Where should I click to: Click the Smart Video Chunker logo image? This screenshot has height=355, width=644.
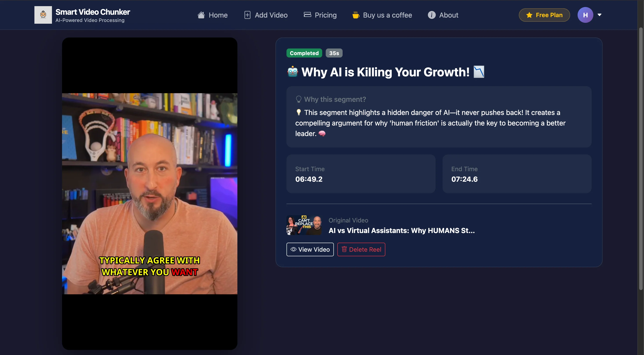(43, 15)
